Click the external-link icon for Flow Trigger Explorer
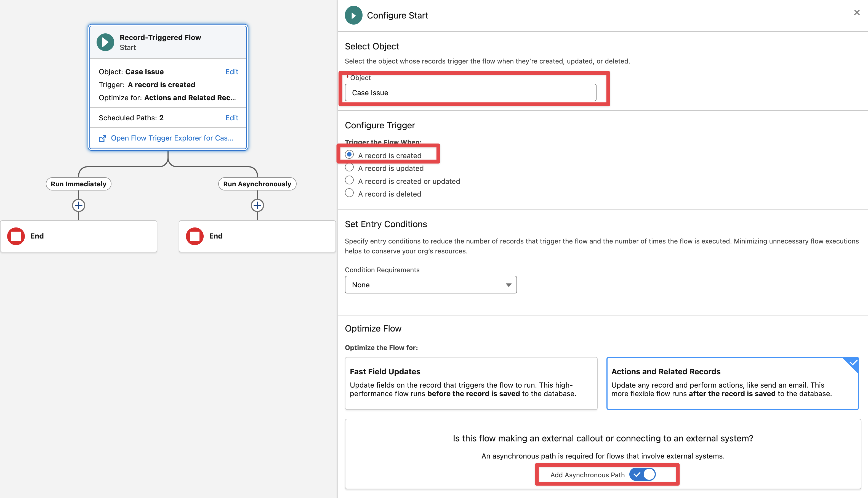Image resolution: width=868 pixels, height=498 pixels. click(x=103, y=138)
